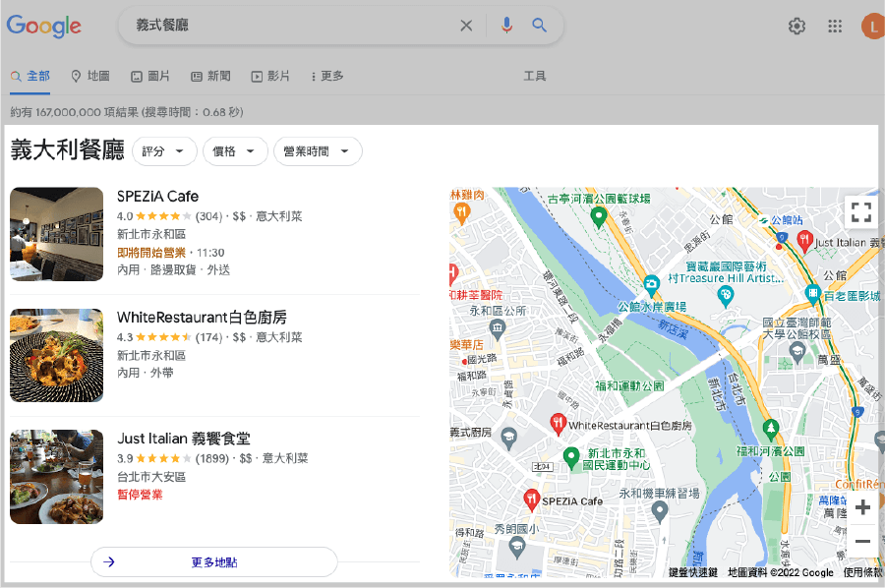885x588 pixels.
Task: Click SPEZIA Cafe red map pin
Action: (x=531, y=500)
